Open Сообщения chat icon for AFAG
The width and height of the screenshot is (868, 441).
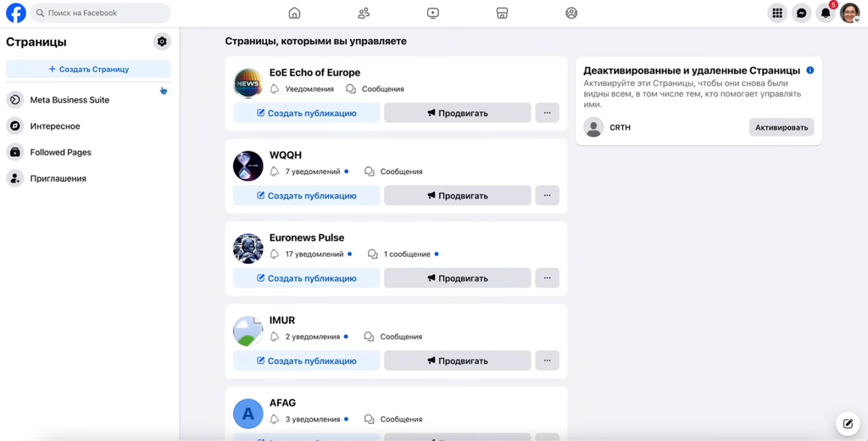click(370, 419)
